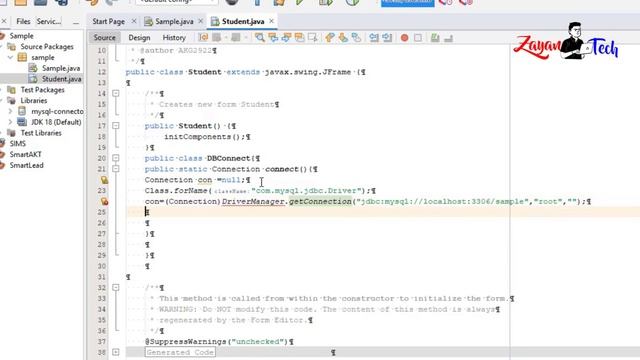The width and height of the screenshot is (640, 360).
Task: Select SIMS project
Action: click(18, 144)
